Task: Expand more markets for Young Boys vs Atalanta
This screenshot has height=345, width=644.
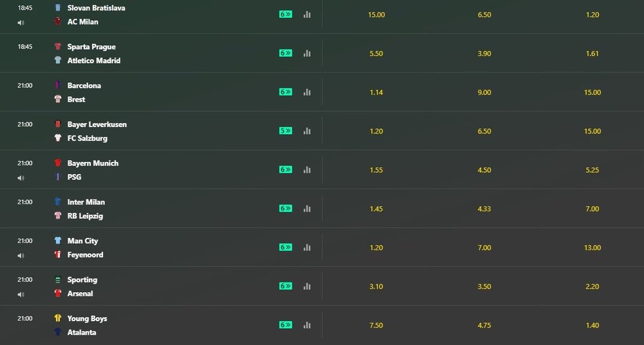Action: click(285, 325)
